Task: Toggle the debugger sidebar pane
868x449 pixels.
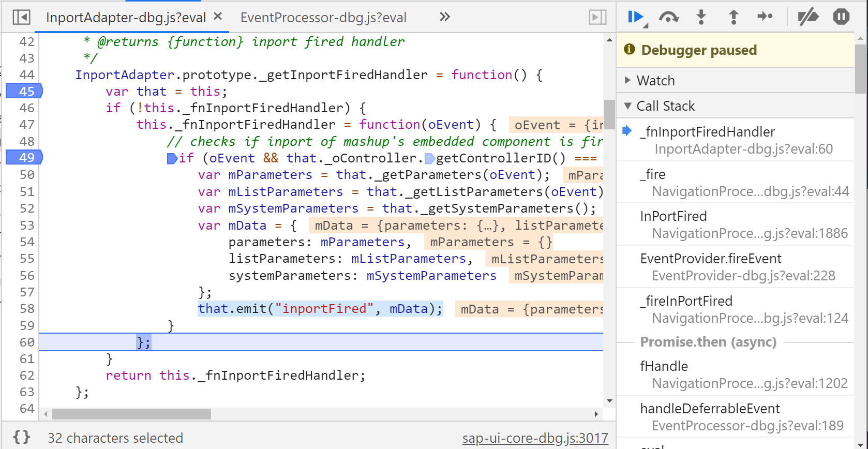Action: point(597,17)
